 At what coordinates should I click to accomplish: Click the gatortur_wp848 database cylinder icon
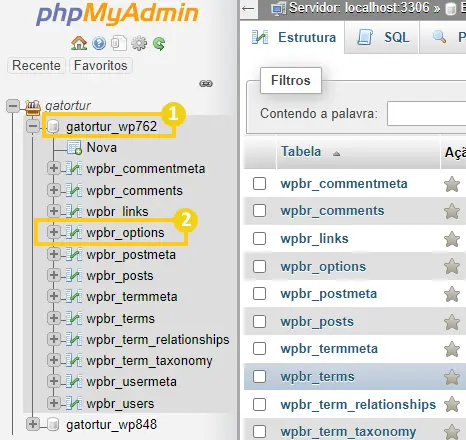coord(53,425)
